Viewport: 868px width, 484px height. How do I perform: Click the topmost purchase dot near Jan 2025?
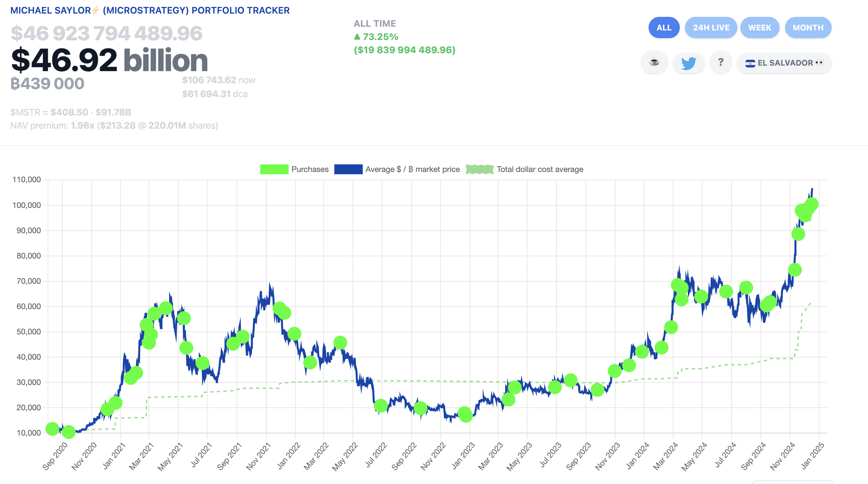coord(812,204)
